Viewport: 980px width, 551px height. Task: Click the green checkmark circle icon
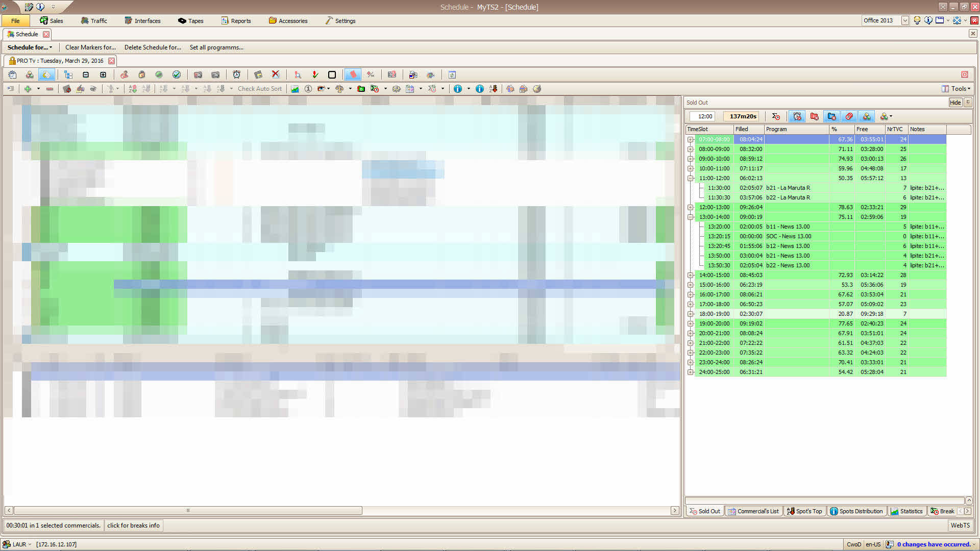click(x=177, y=74)
